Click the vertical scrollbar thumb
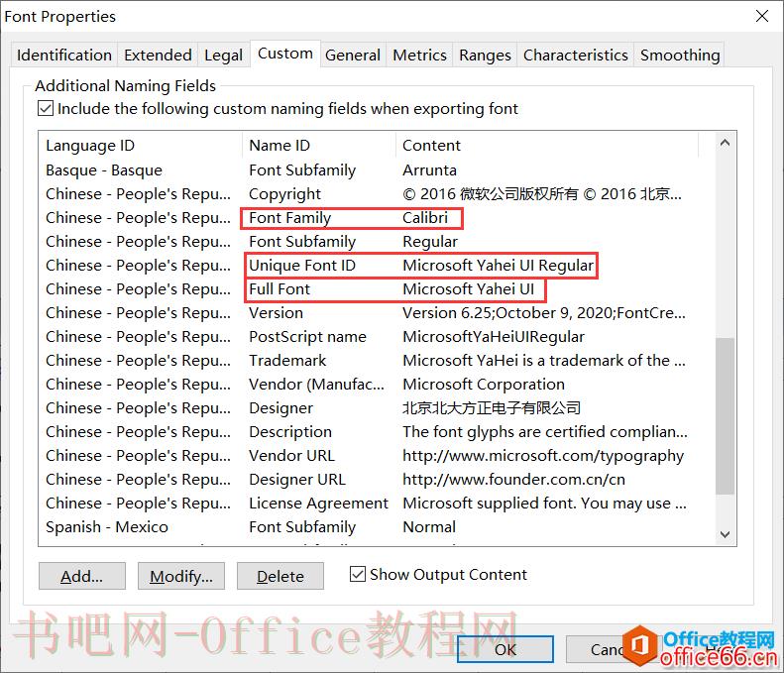784x673 pixels. 725,416
